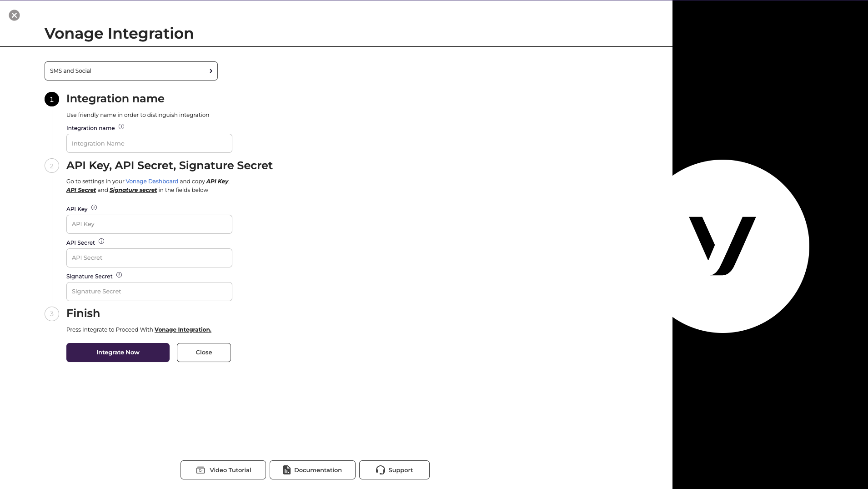Screen dimensions: 868x489
Task: Click the Integration name step heading
Action: [x=115, y=99]
